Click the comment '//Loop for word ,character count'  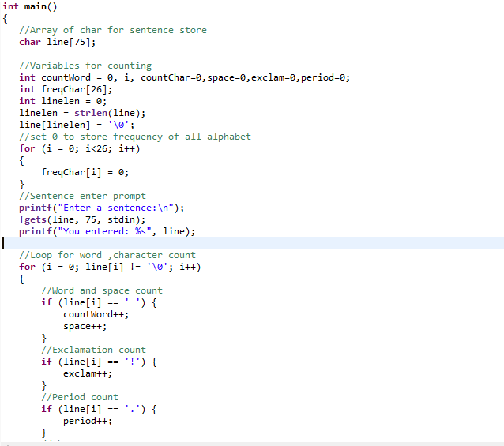click(107, 255)
